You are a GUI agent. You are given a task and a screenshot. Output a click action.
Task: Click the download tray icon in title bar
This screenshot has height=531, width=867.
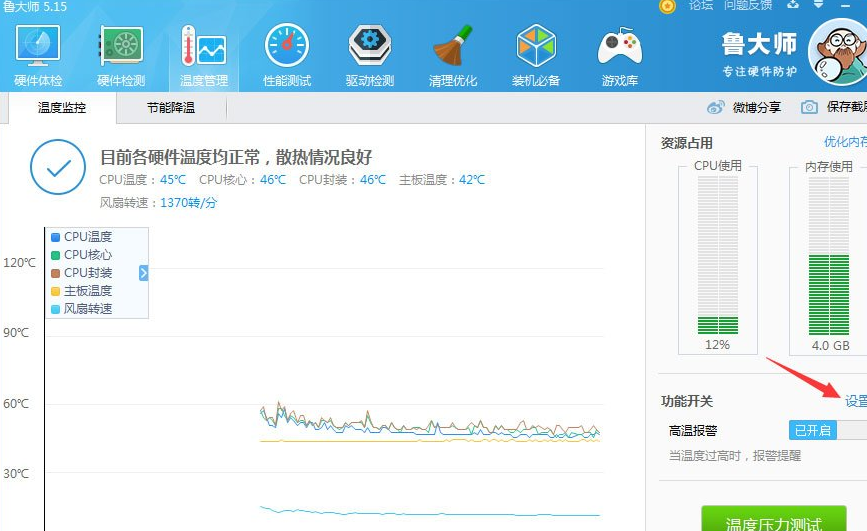coord(793,4)
